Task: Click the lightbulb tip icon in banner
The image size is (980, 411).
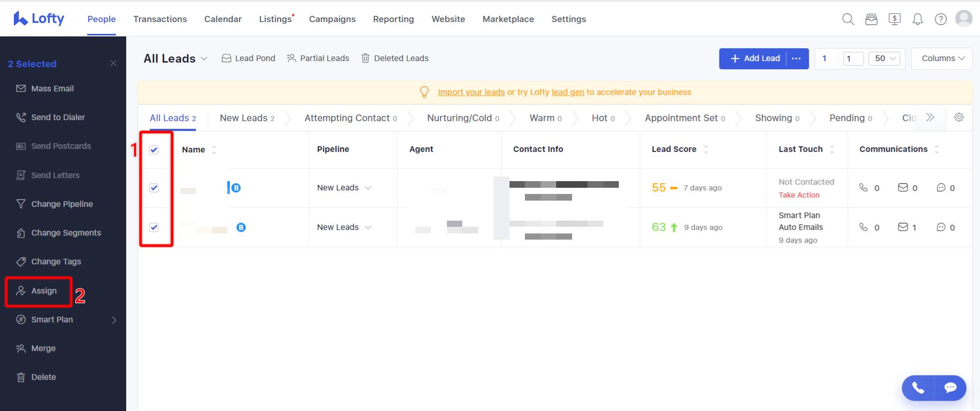Action: point(424,92)
